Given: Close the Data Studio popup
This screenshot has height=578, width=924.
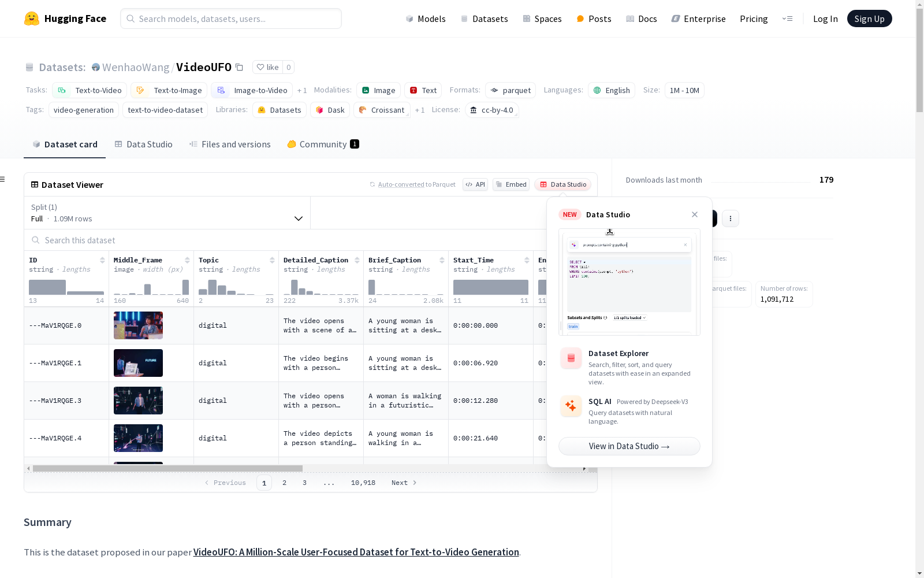Looking at the screenshot, I should [x=695, y=214].
